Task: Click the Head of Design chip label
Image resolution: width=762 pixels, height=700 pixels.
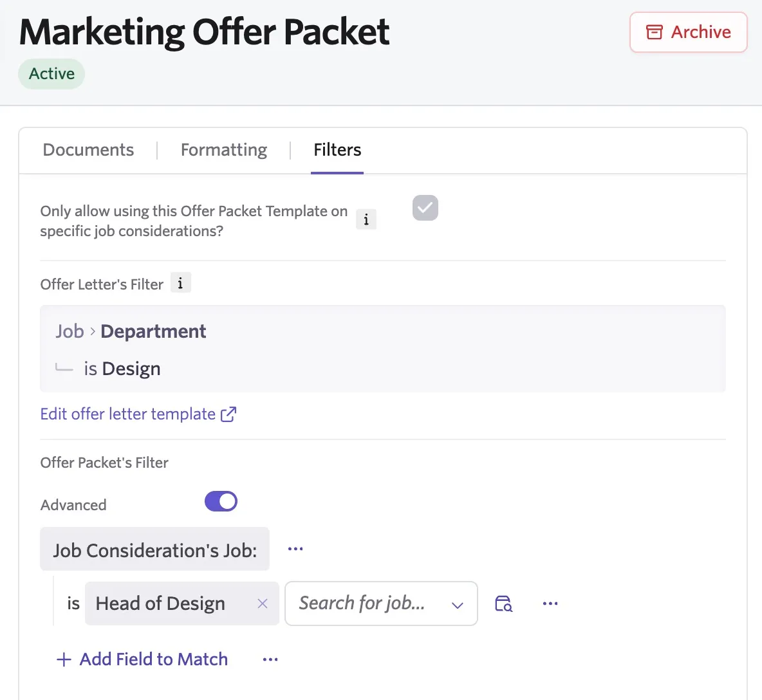Action: click(160, 603)
